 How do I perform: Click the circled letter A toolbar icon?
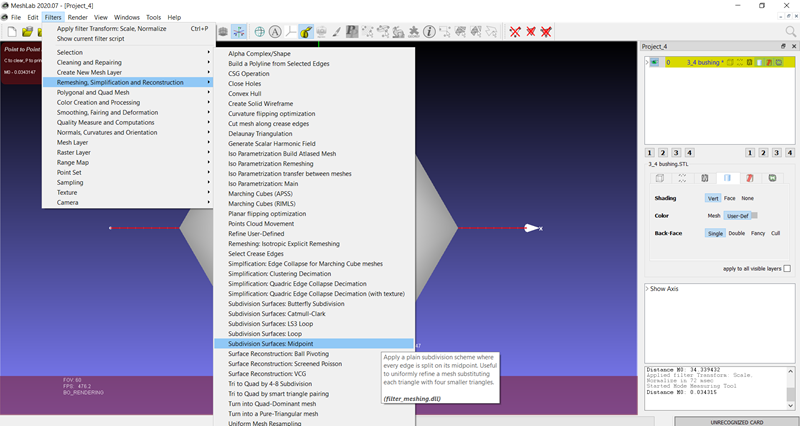tap(275, 32)
